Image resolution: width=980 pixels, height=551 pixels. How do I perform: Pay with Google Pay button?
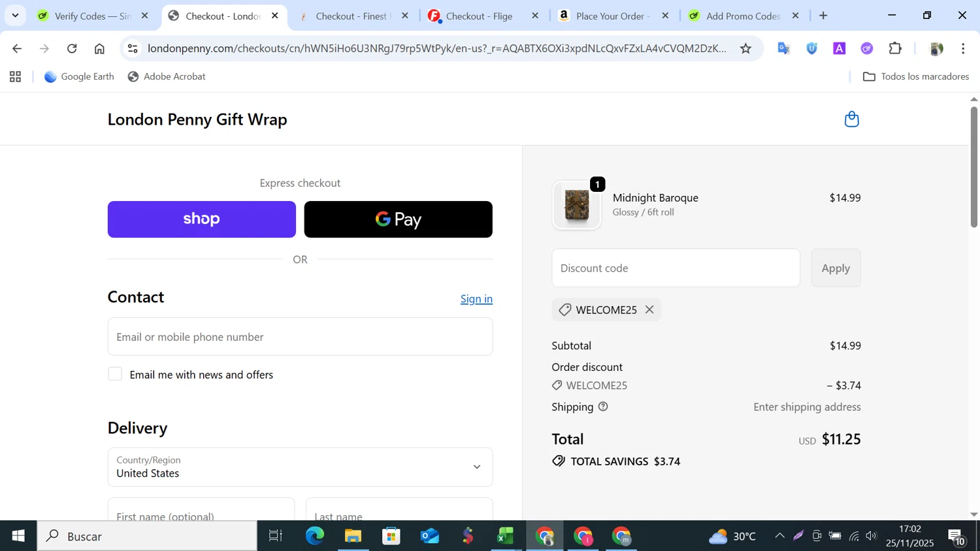tap(398, 219)
